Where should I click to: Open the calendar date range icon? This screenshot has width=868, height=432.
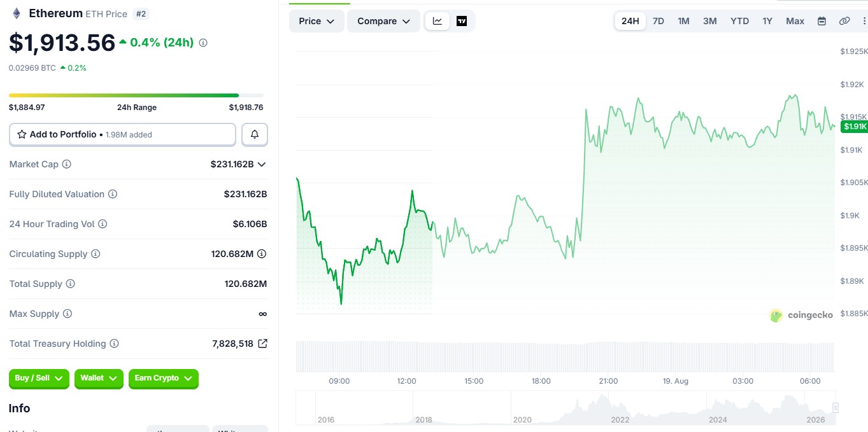tap(822, 21)
